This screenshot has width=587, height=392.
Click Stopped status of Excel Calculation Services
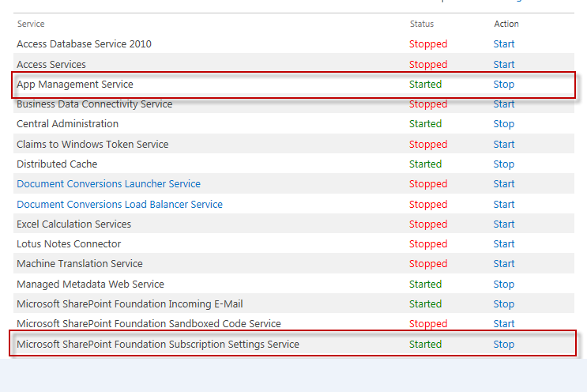point(428,224)
